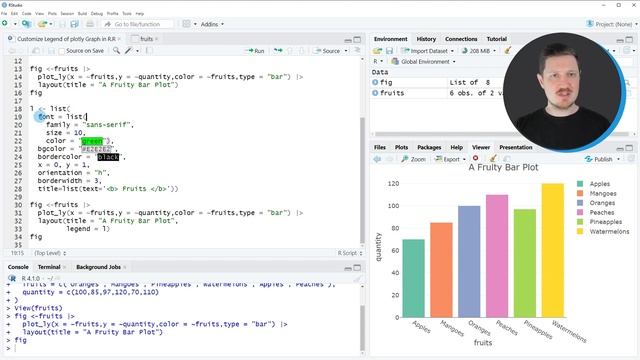Open the recent files dropdown arrow
The width and height of the screenshot is (640, 360).
click(x=51, y=24)
